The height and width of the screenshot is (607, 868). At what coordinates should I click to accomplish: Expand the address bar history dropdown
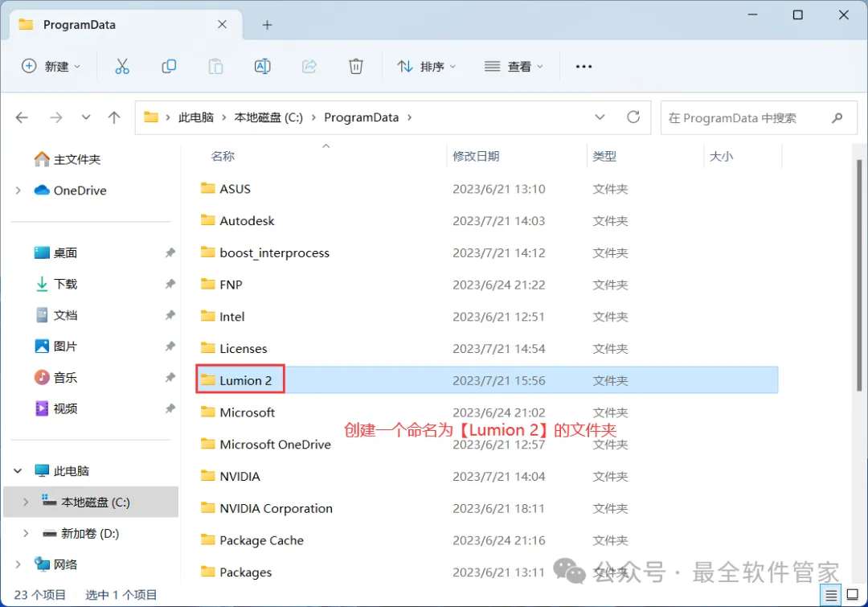pos(600,117)
